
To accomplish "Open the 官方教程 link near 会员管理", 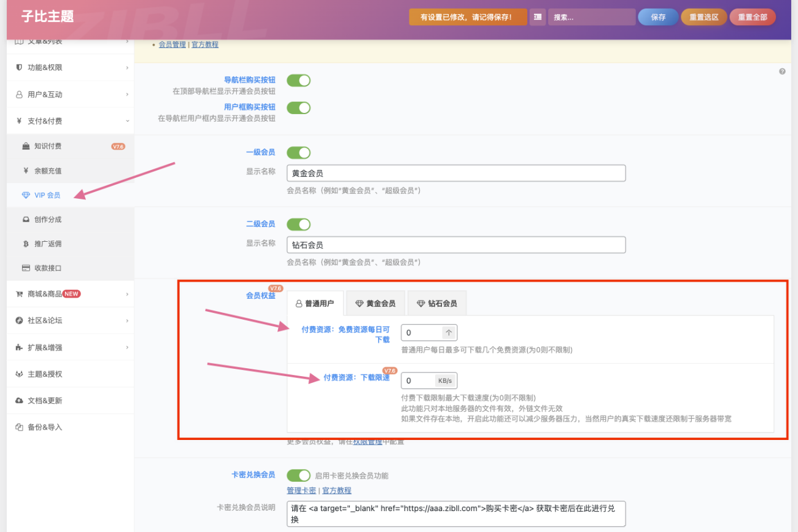I will coord(204,44).
